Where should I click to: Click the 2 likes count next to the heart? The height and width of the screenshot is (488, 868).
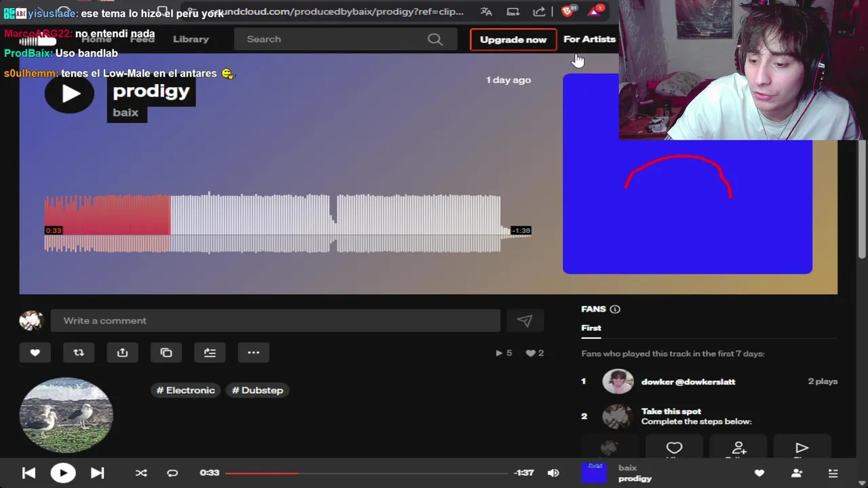pyautogui.click(x=535, y=353)
